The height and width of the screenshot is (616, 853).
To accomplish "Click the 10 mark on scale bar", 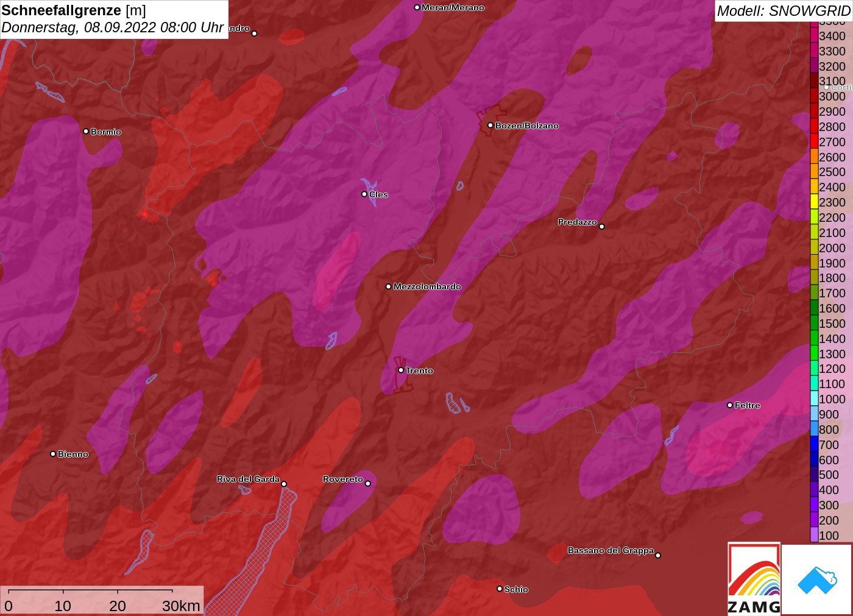I will [x=63, y=606].
